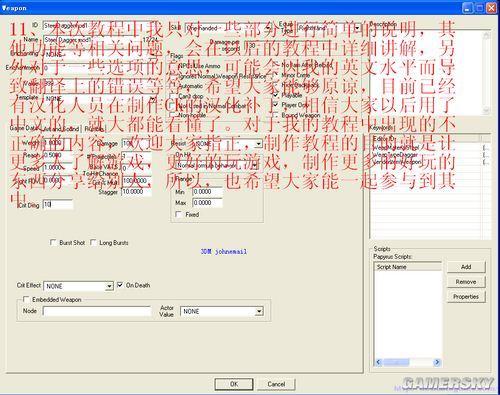Expand the Actor Value dropdown
The image size is (500, 395).
click(259, 312)
